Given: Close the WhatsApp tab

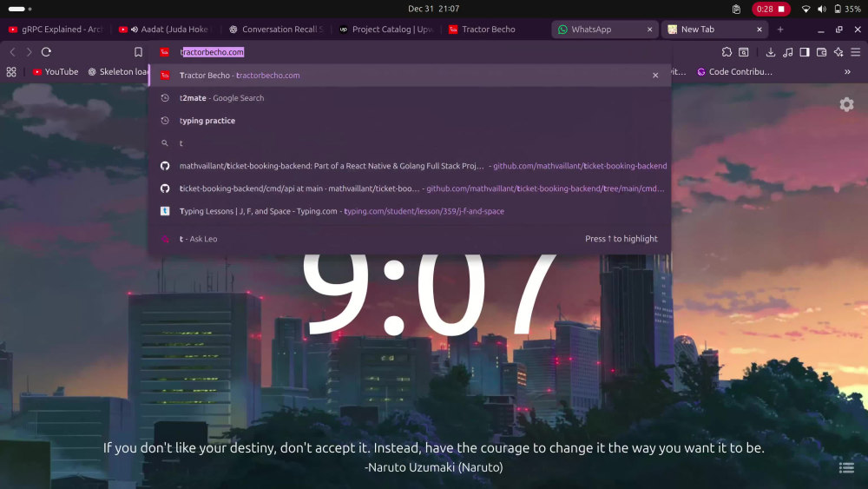Looking at the screenshot, I should pyautogui.click(x=650, y=30).
